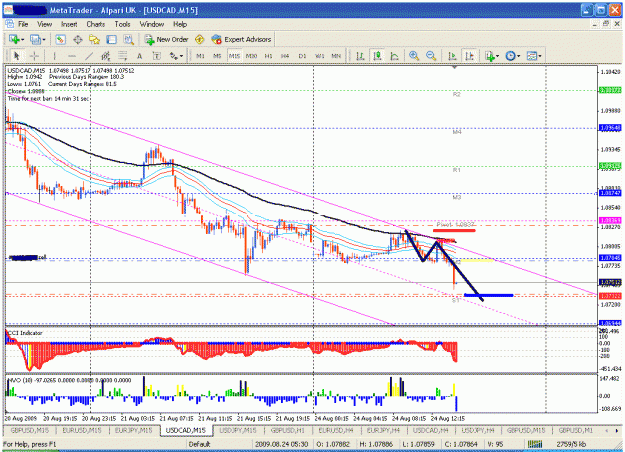
Task: Switch to EURUSD,M15 chart tab
Action: coord(82,430)
